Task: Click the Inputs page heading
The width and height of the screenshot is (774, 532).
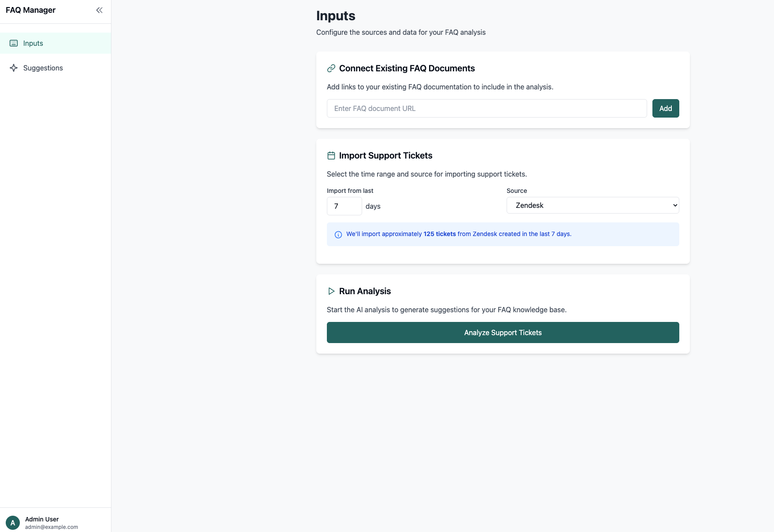Action: [x=336, y=16]
